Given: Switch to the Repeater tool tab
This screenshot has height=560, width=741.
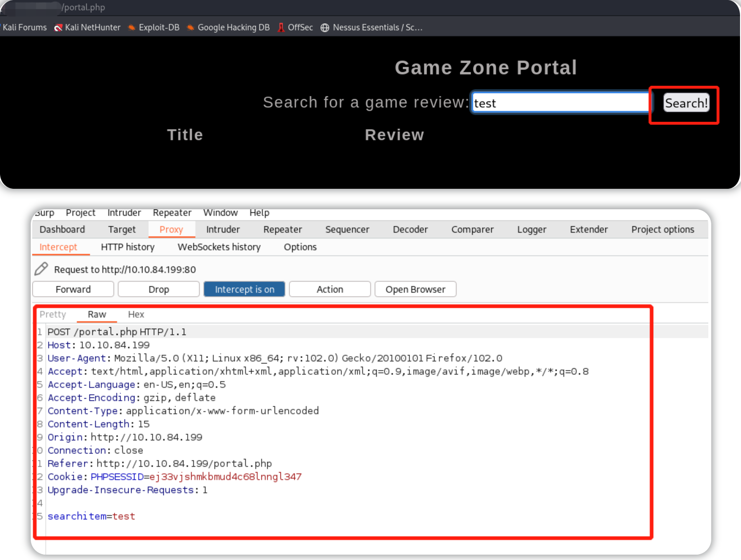Looking at the screenshot, I should [x=283, y=229].
